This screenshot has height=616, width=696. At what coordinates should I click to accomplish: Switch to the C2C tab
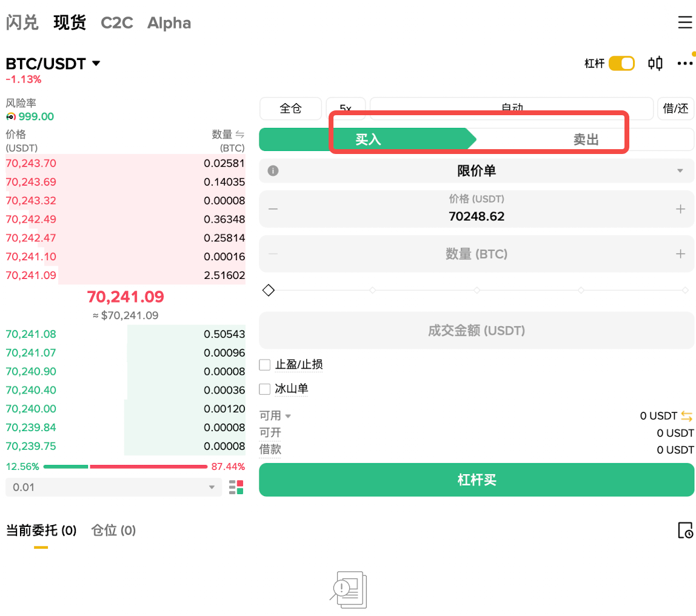coord(117,22)
